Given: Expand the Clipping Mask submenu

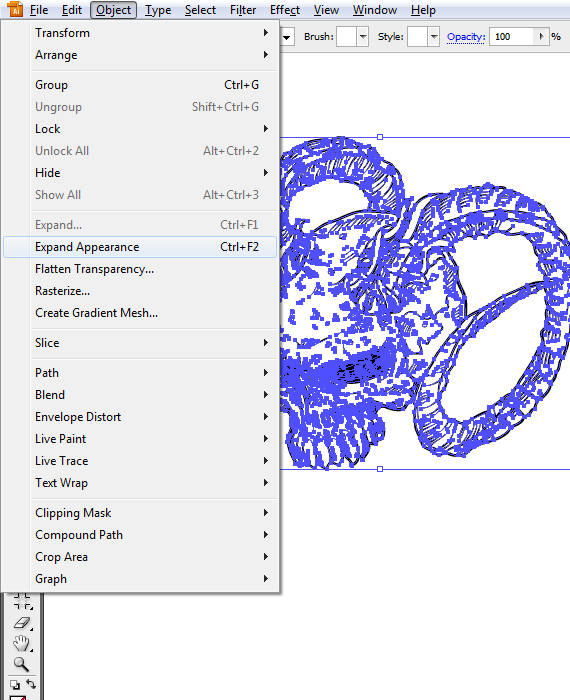Looking at the screenshot, I should pyautogui.click(x=140, y=512).
